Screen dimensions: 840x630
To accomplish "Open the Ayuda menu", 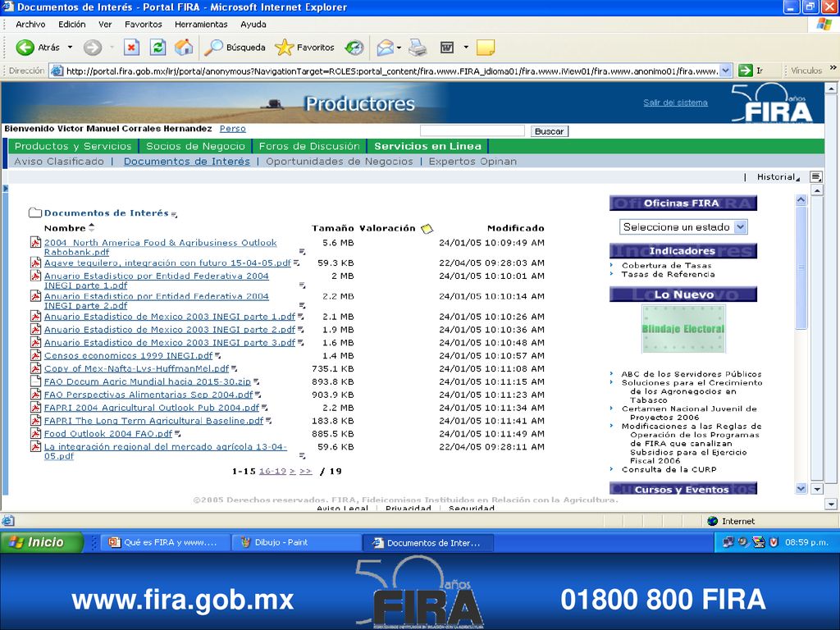I will point(253,25).
